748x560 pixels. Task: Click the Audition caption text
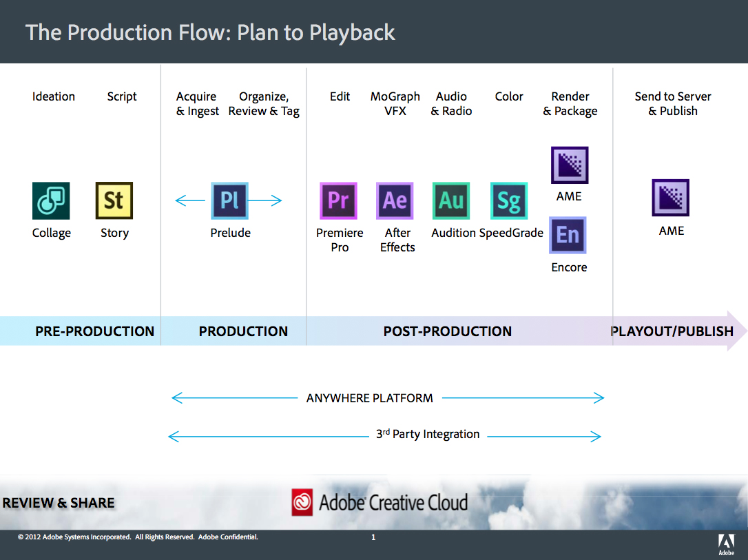[454, 233]
